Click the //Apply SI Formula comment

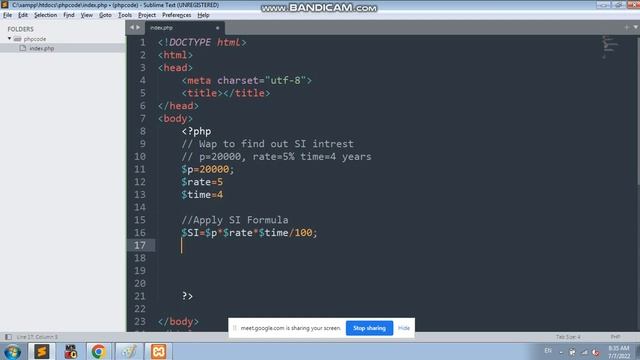tap(235, 220)
